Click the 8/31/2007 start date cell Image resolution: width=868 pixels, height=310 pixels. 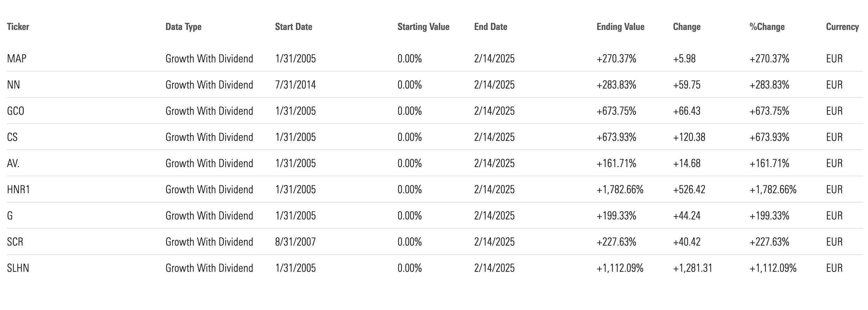(x=295, y=242)
